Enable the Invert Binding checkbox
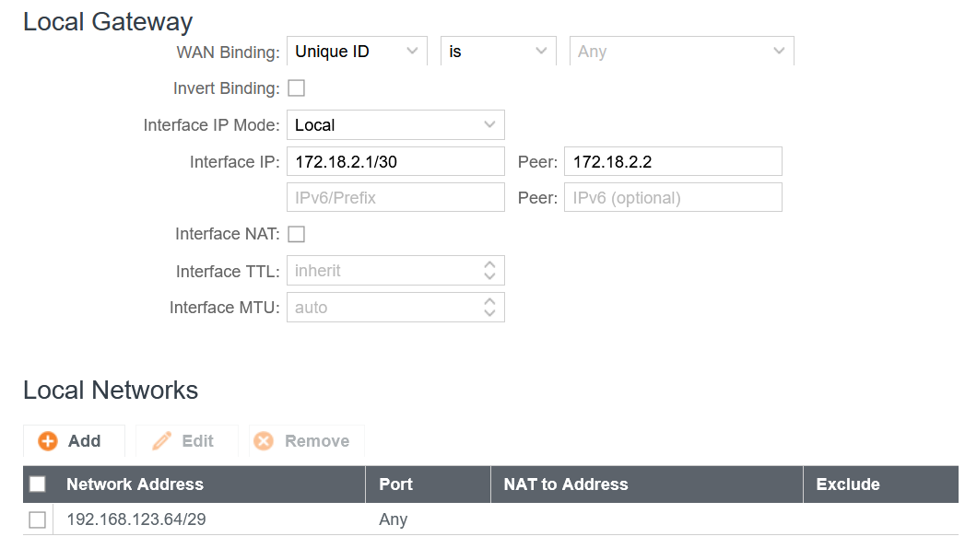The height and width of the screenshot is (560, 977). [296, 87]
